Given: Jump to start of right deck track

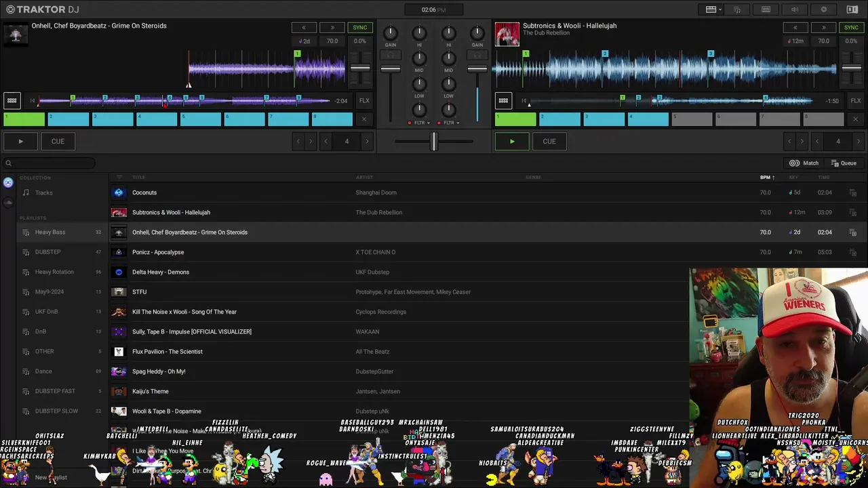Looking at the screenshot, I should pos(524,101).
